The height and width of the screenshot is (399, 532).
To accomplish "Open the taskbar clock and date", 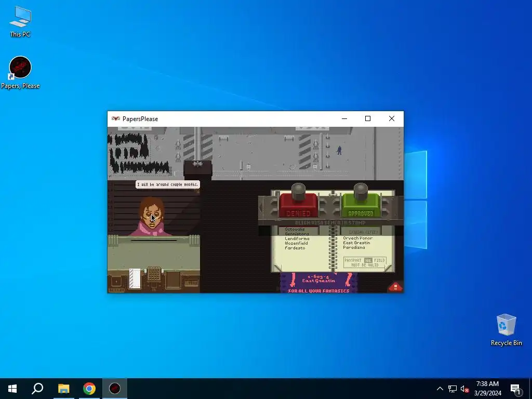I will coord(487,389).
